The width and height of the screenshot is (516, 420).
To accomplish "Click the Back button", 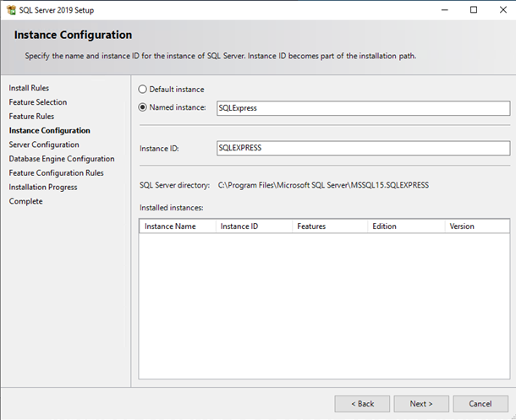I will 362,404.
